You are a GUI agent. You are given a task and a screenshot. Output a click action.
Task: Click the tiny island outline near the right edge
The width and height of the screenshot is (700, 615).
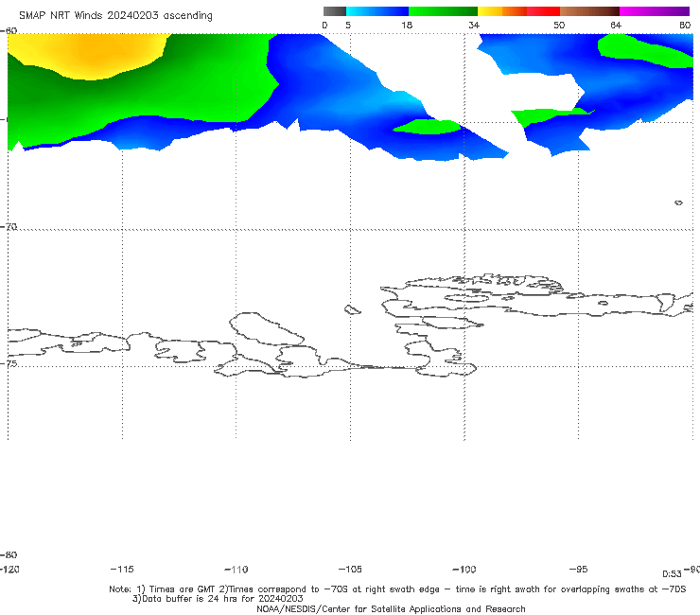678,202
